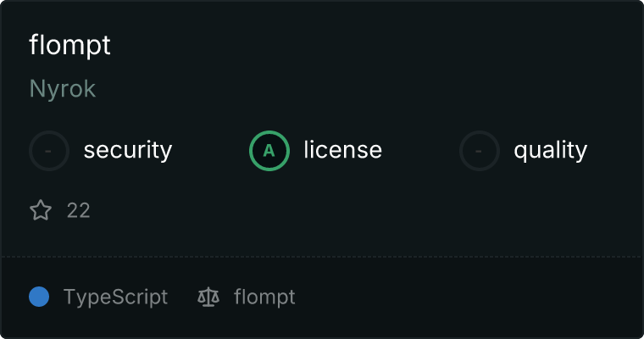Open the license rating label
The height and width of the screenshot is (339, 644).
343,149
